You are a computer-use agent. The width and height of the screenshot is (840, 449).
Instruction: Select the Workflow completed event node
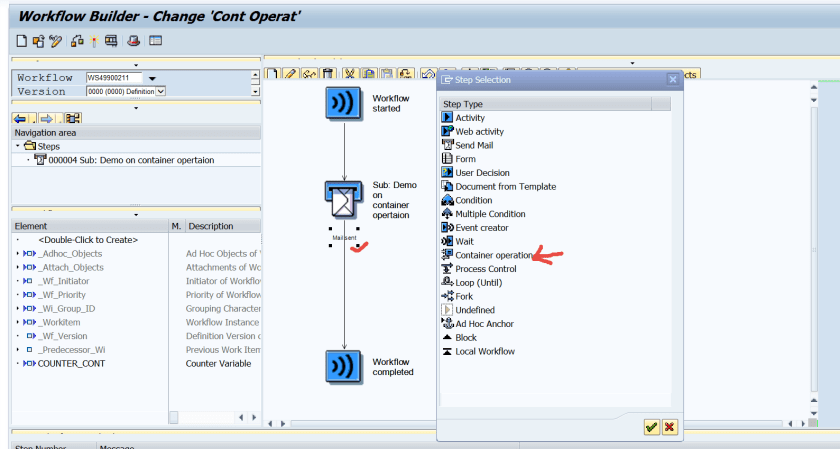343,366
